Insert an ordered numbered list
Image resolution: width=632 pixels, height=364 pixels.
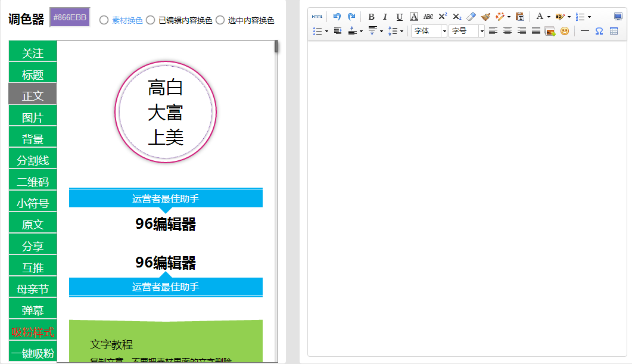(x=580, y=17)
